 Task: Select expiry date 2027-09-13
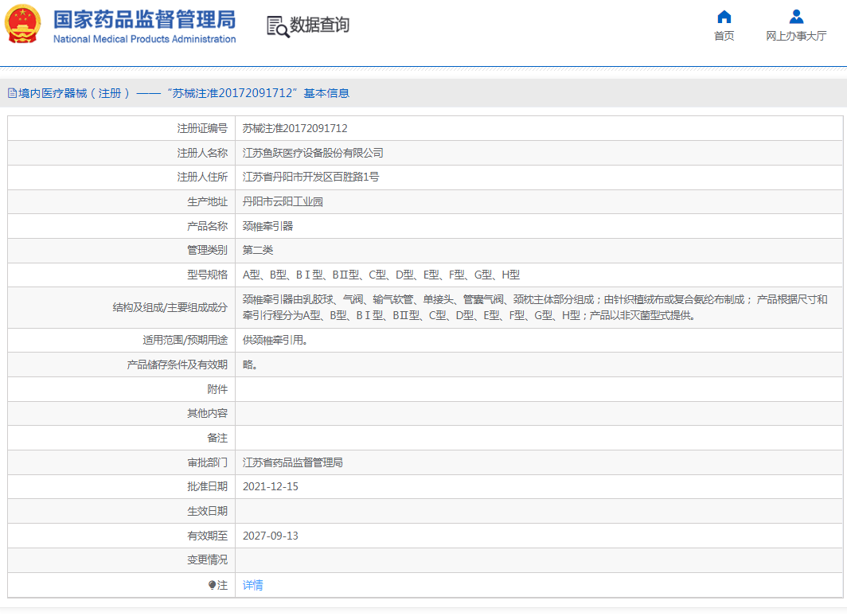coord(270,536)
